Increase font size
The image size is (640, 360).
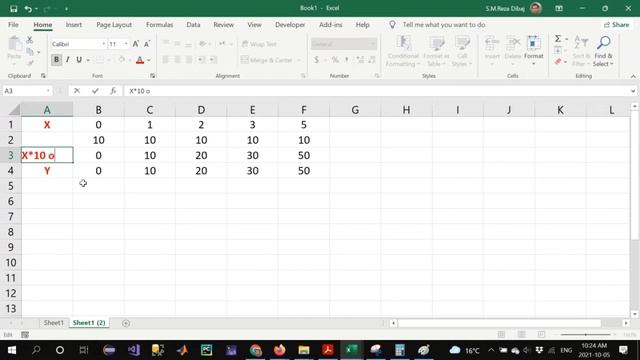point(136,44)
